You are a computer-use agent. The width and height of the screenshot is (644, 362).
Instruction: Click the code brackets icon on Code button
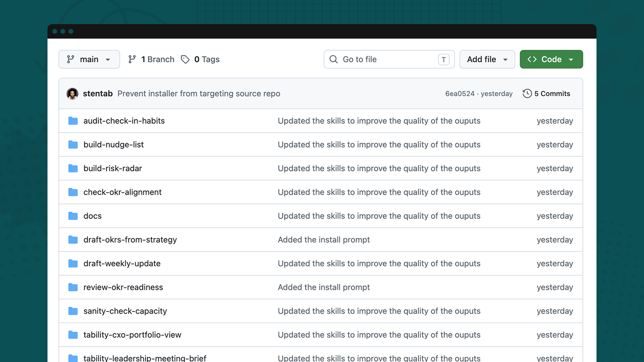point(532,59)
